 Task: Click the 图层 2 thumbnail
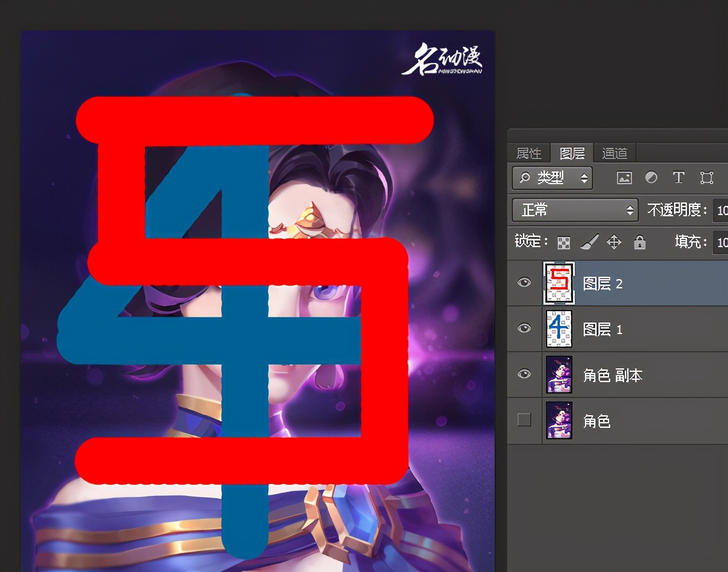click(x=559, y=283)
